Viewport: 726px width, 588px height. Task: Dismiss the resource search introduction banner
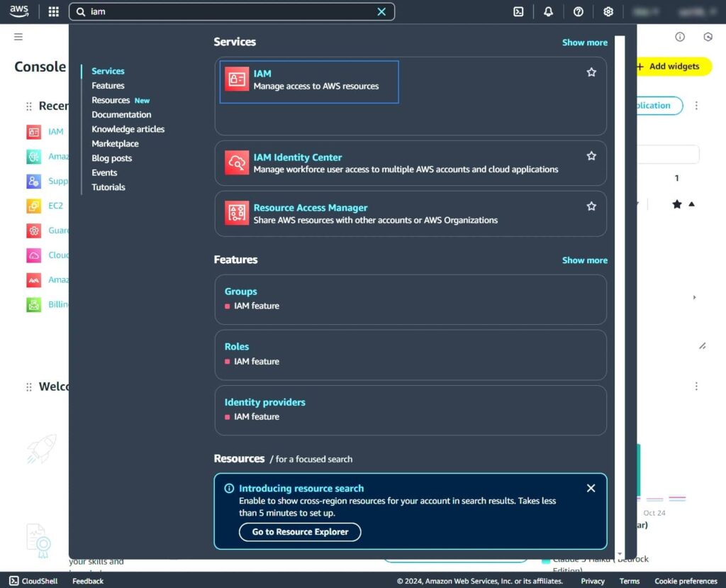[x=591, y=488]
